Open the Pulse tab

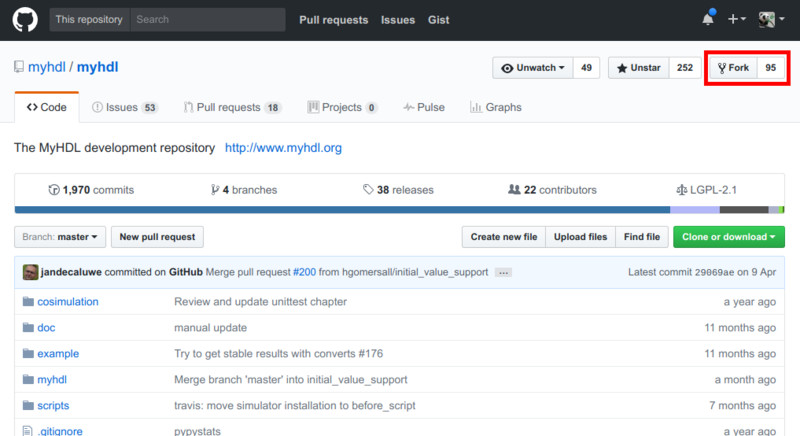click(424, 107)
